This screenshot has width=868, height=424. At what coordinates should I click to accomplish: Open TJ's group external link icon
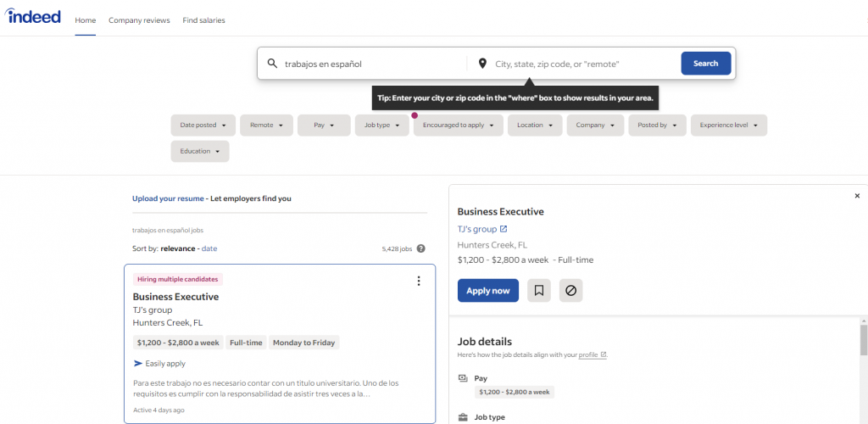pos(504,229)
